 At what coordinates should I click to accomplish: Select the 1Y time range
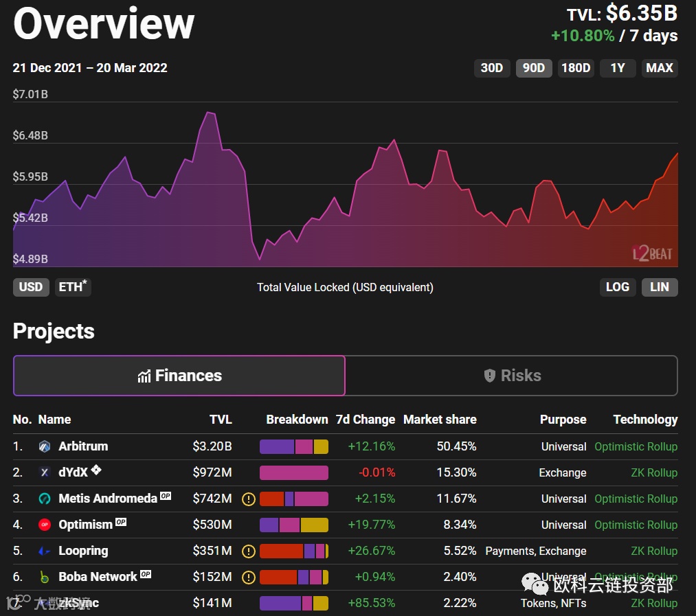[618, 68]
